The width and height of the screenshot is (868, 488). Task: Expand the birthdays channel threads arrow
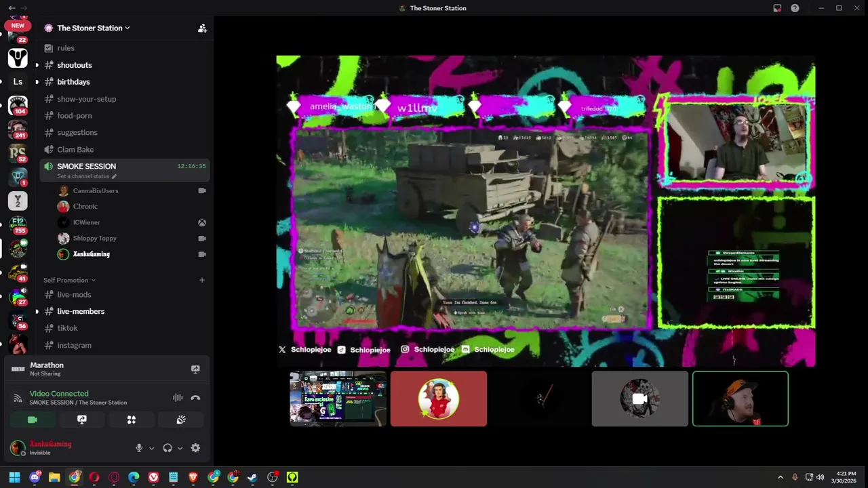37,82
